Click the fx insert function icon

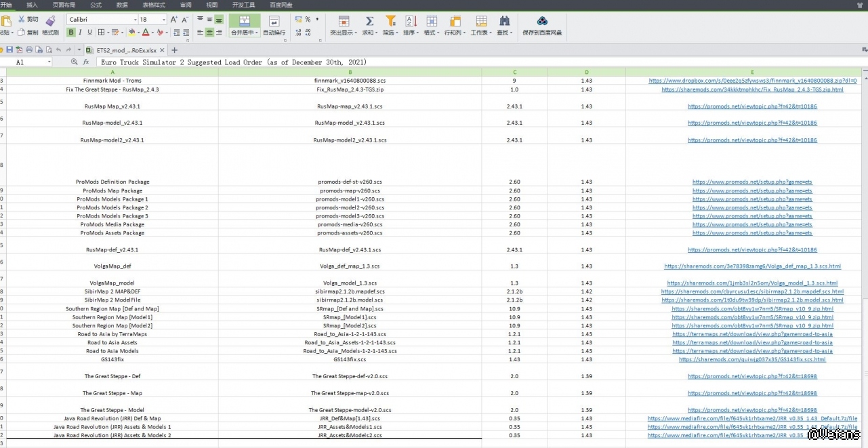86,62
